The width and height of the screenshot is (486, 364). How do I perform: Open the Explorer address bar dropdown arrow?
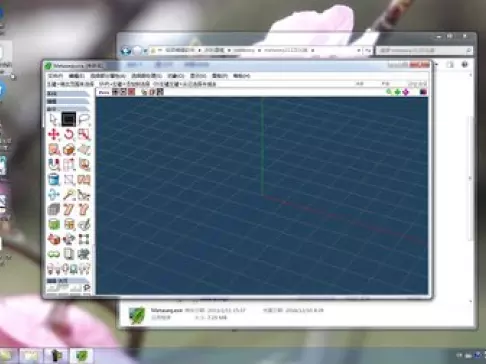pos(359,50)
